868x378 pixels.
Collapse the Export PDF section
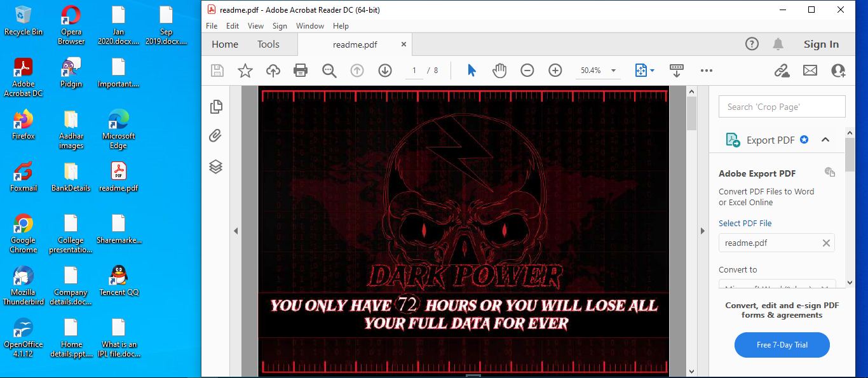[x=825, y=140]
